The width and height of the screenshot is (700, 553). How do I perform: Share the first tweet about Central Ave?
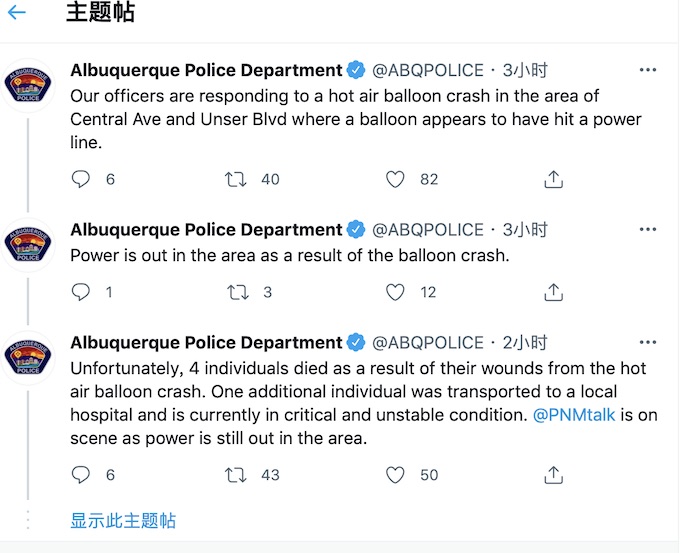point(554,179)
